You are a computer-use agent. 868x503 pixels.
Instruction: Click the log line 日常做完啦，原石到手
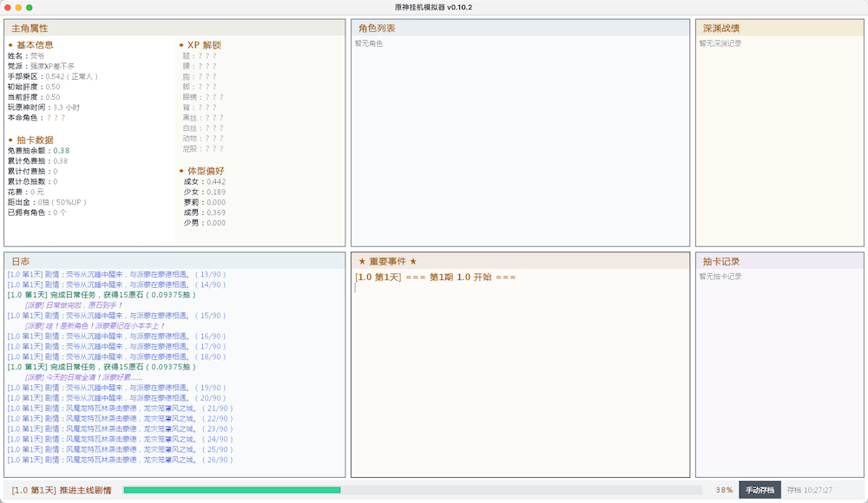[x=74, y=305]
